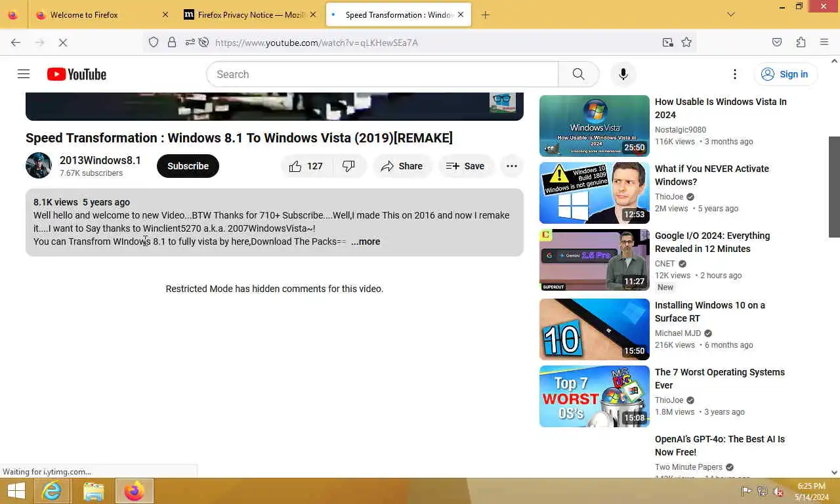Image resolution: width=840 pixels, height=504 pixels.
Task: Save video to playlist
Action: click(x=466, y=166)
